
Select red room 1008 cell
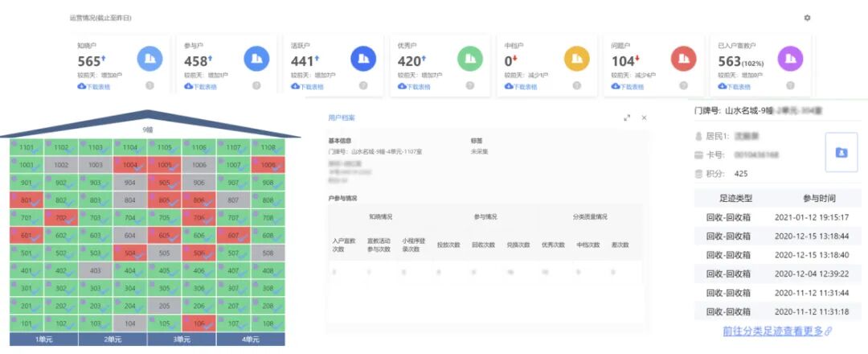click(x=268, y=165)
